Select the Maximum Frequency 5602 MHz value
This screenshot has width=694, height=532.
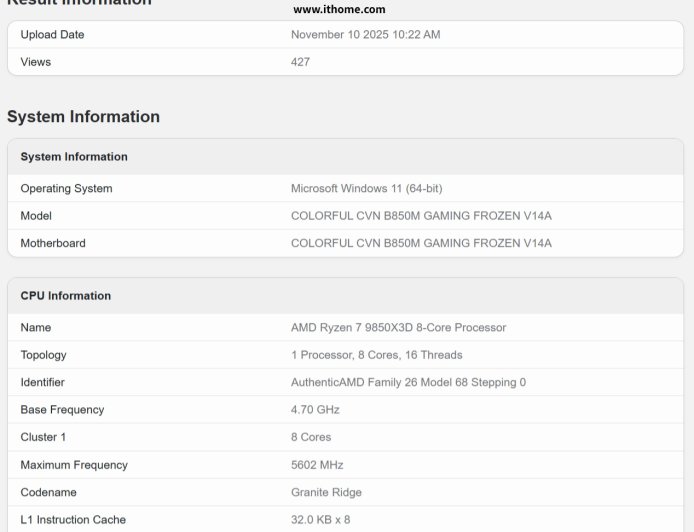click(317, 465)
